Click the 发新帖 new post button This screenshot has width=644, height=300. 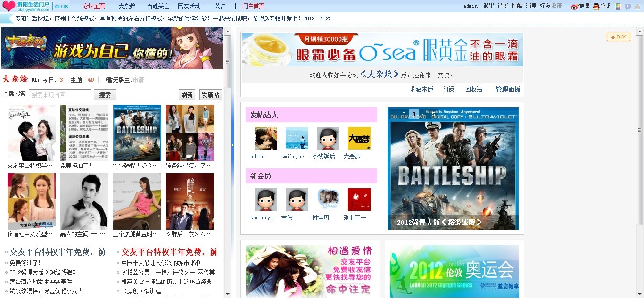click(210, 95)
